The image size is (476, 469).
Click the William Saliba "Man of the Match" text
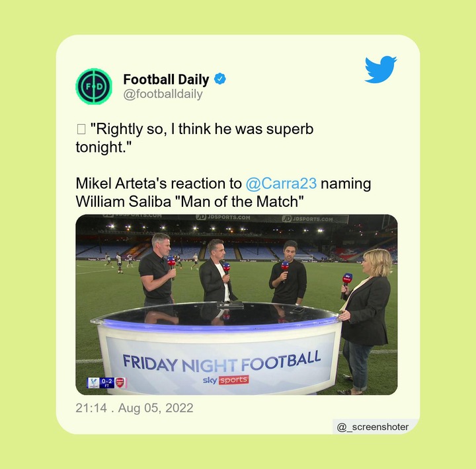click(x=190, y=201)
